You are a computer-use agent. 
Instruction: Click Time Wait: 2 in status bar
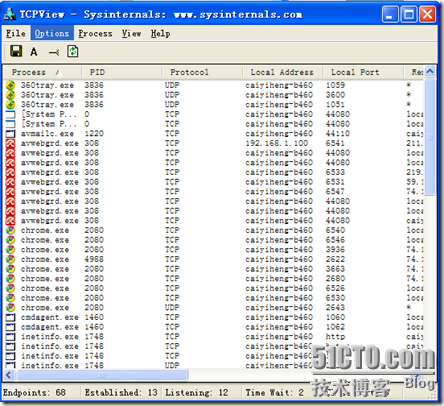[x=275, y=393]
